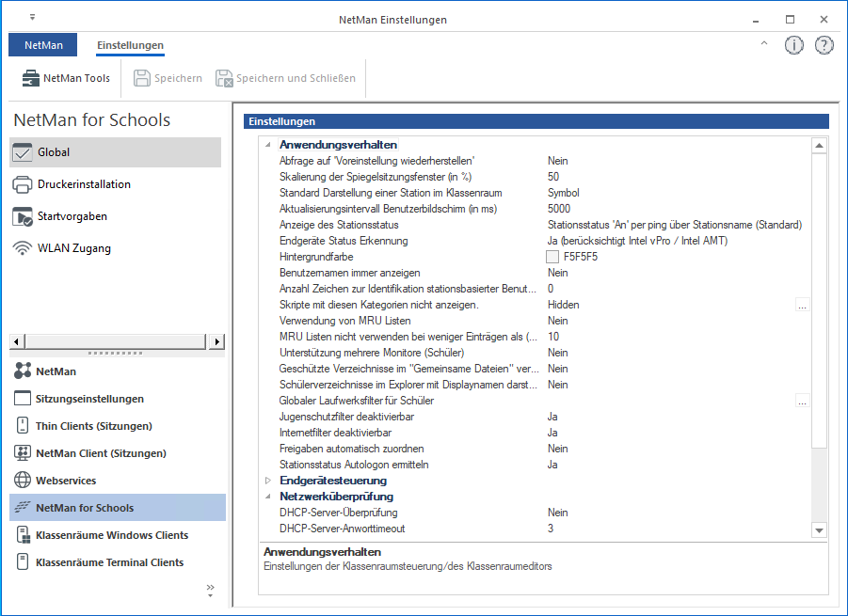Image resolution: width=848 pixels, height=616 pixels.
Task: Open Klassenräume Windows Clients
Action: coord(111,535)
